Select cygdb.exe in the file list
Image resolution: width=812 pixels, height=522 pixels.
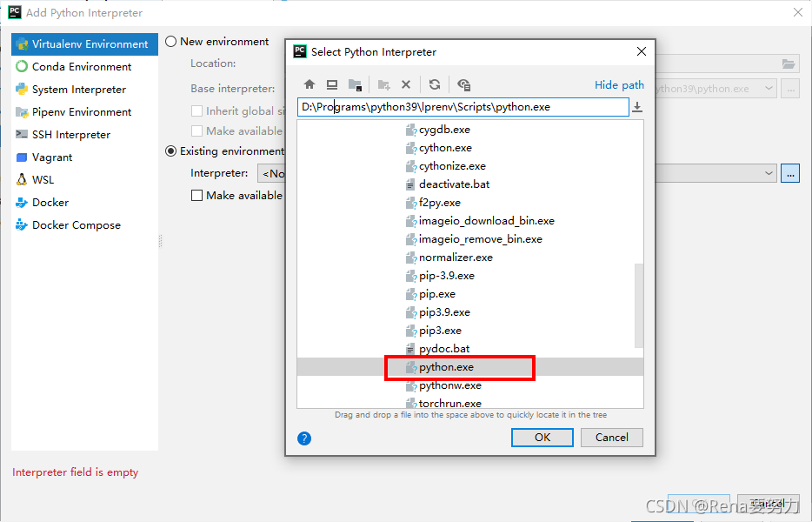[x=444, y=130]
